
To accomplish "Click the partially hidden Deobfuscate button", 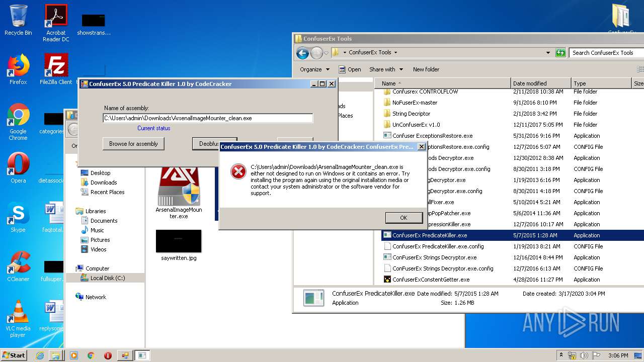I will [x=206, y=143].
